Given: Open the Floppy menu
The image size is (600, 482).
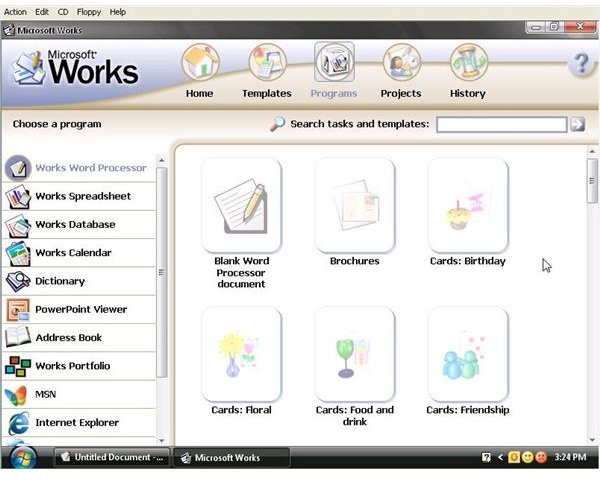Looking at the screenshot, I should (89, 12).
